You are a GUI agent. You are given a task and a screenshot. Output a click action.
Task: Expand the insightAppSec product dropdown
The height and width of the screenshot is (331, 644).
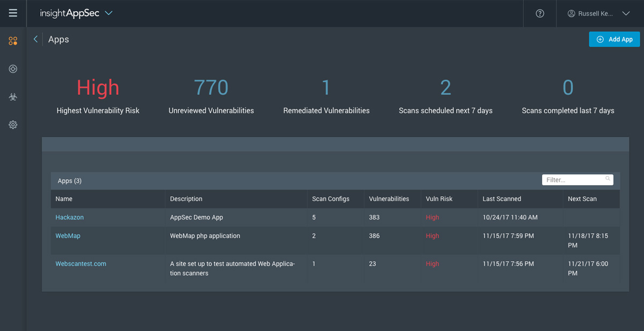pyautogui.click(x=108, y=13)
